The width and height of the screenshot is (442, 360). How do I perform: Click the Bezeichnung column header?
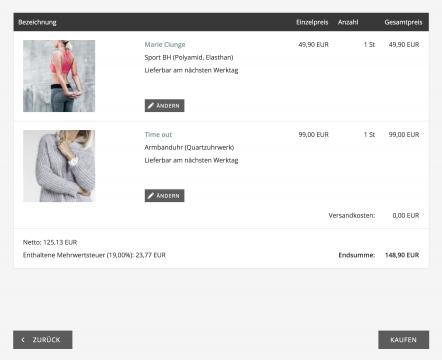coord(37,22)
